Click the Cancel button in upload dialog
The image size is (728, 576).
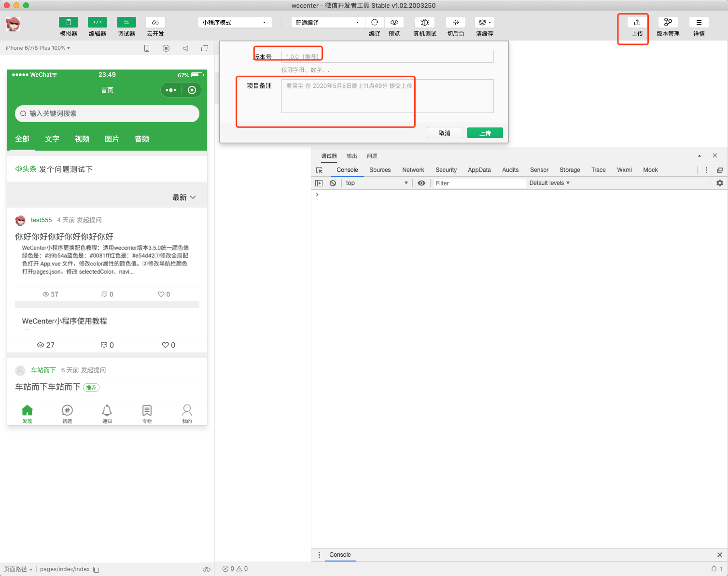[445, 133]
